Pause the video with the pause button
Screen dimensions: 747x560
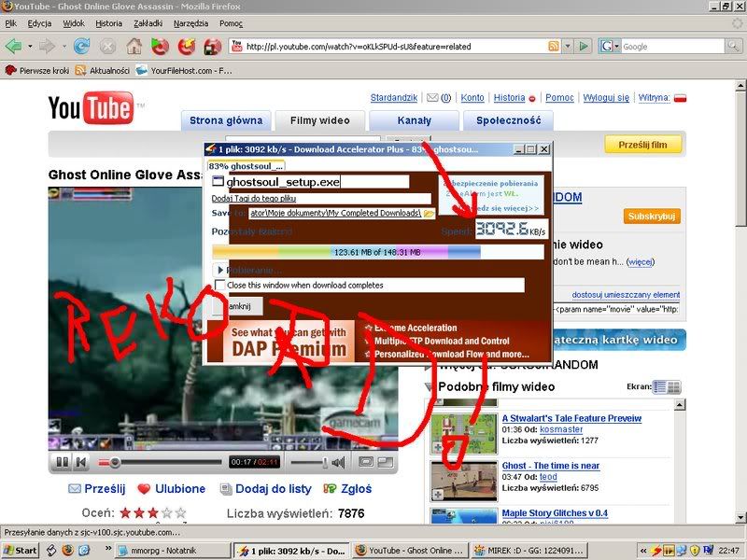pyautogui.click(x=63, y=462)
